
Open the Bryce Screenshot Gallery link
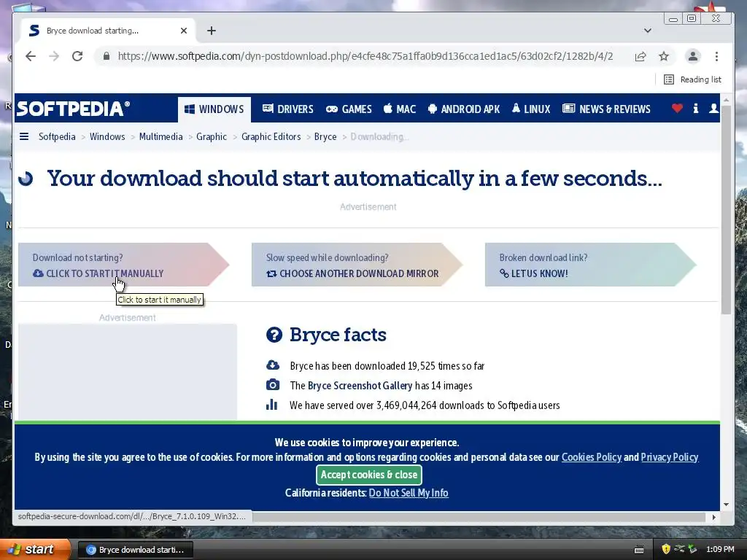tap(360, 386)
